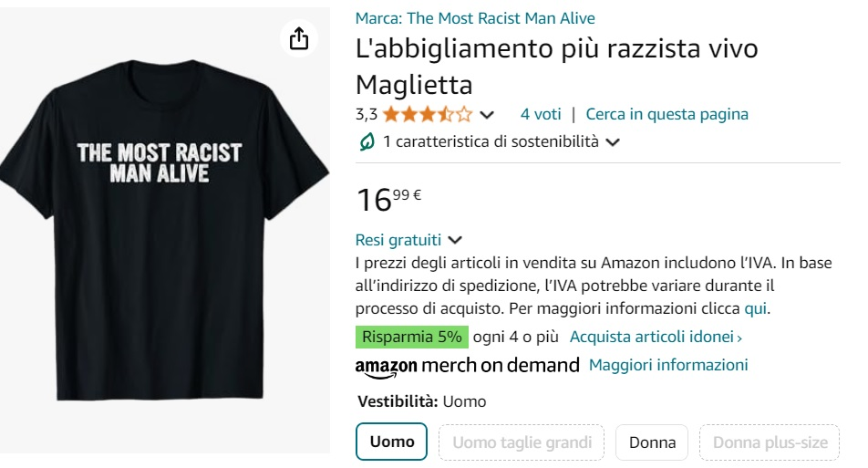This screenshot has height=468, width=868.
Task: Open the Resi gratuiti dropdown arrow
Action: click(455, 241)
